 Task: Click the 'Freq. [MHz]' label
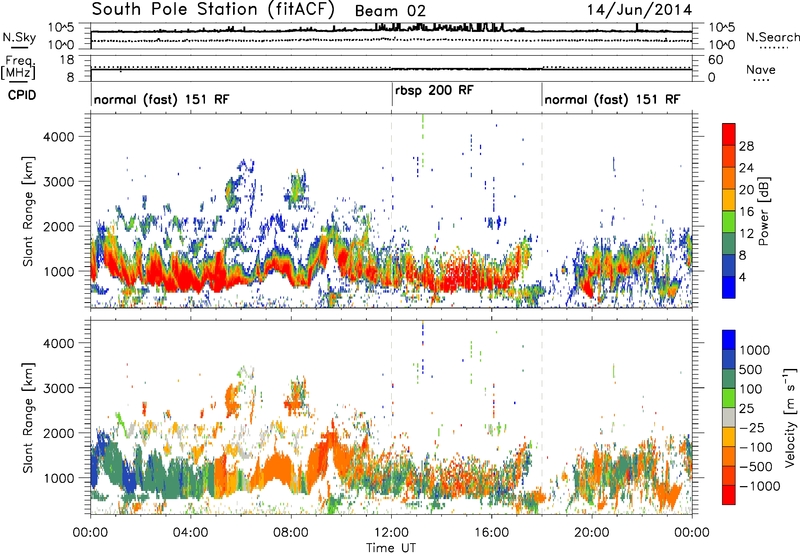(x=19, y=68)
